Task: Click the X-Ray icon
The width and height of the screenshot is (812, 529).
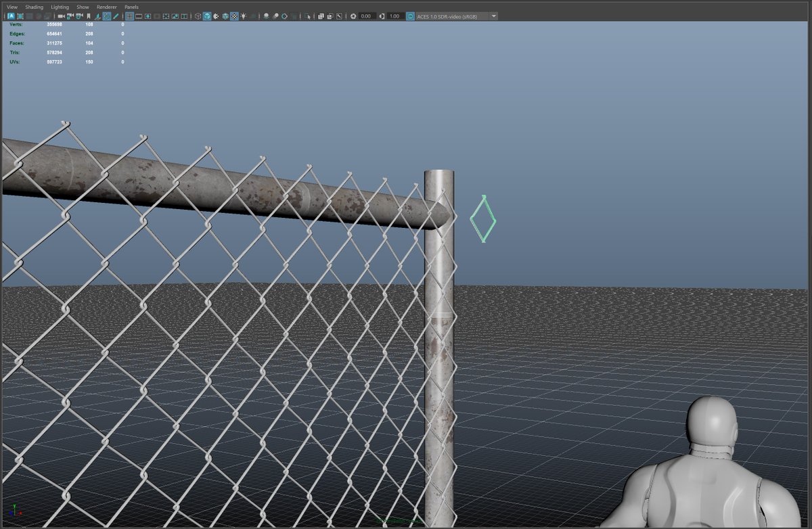Action: [321, 16]
